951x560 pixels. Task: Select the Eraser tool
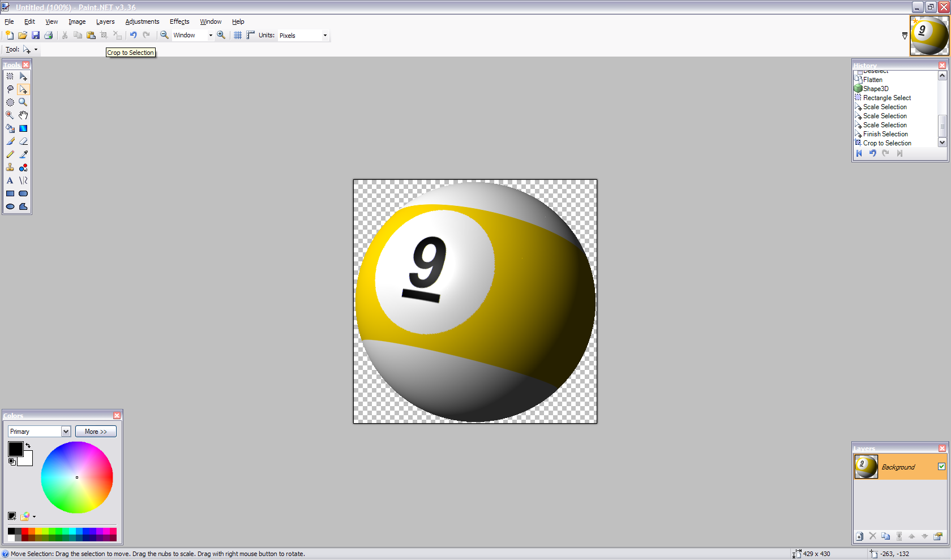[23, 141]
